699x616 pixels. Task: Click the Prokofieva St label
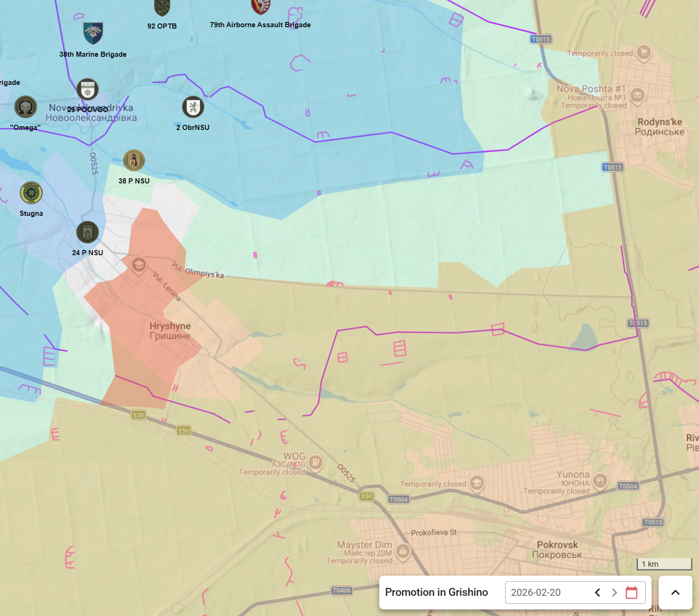click(x=434, y=532)
